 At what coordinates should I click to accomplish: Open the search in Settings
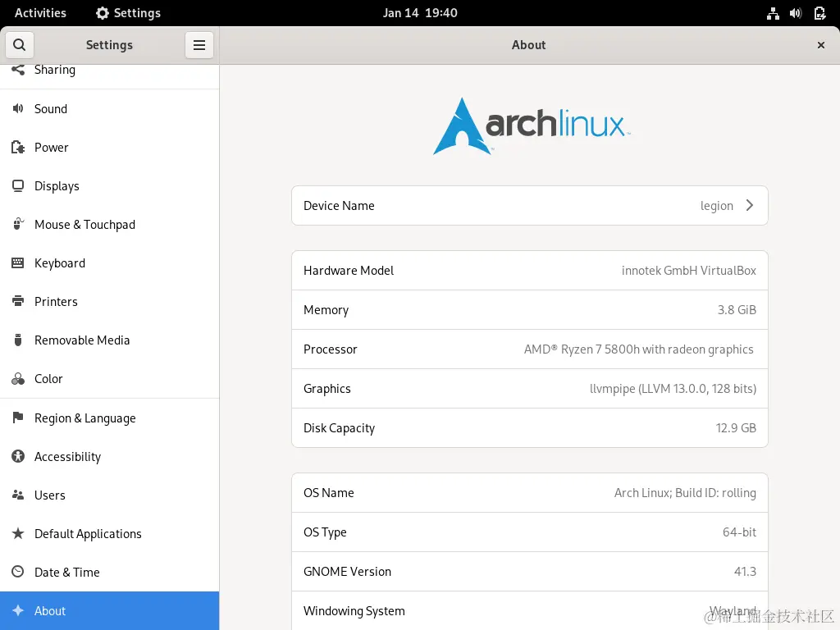pyautogui.click(x=19, y=44)
